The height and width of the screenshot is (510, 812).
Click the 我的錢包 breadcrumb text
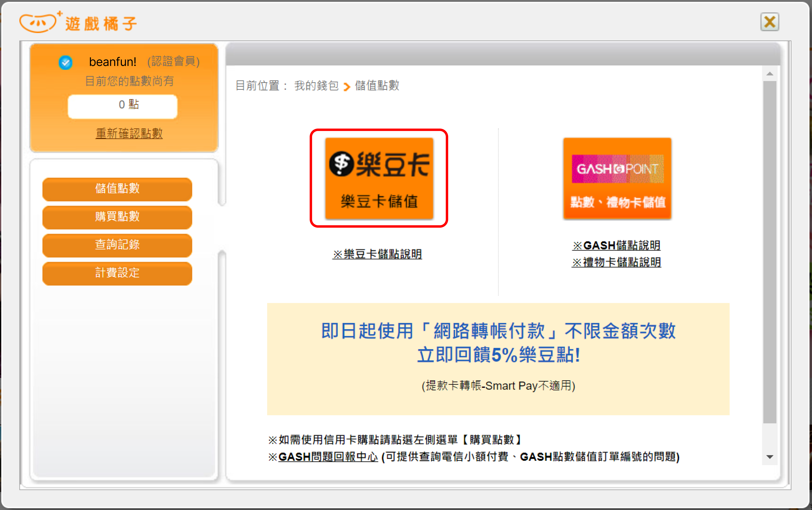[316, 86]
